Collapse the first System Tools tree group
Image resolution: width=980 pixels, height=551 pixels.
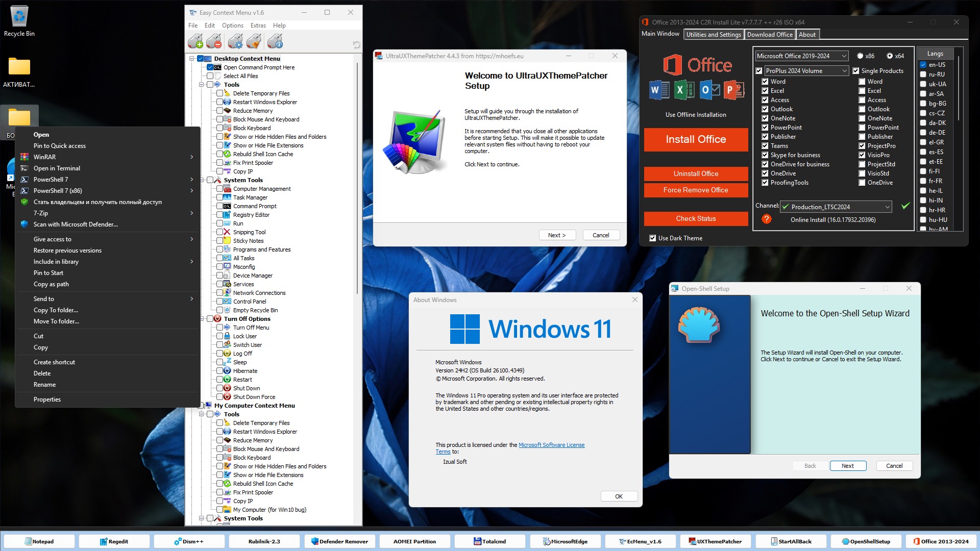[x=202, y=180]
